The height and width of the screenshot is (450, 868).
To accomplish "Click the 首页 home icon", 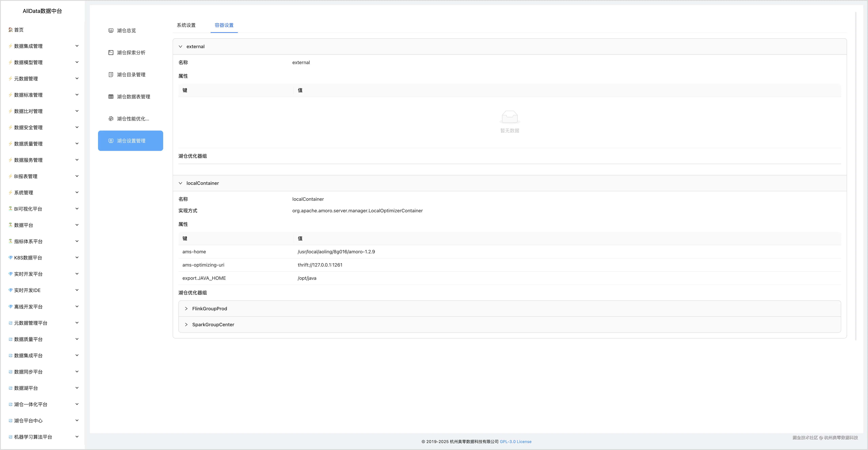I will [x=11, y=30].
